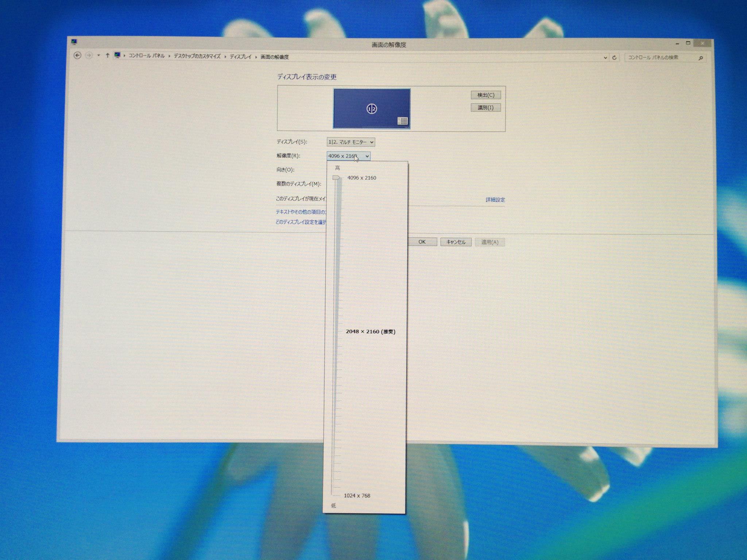This screenshot has width=747, height=560.
Task: Open the recent locations dropdown arrow
Action: pyautogui.click(x=98, y=55)
